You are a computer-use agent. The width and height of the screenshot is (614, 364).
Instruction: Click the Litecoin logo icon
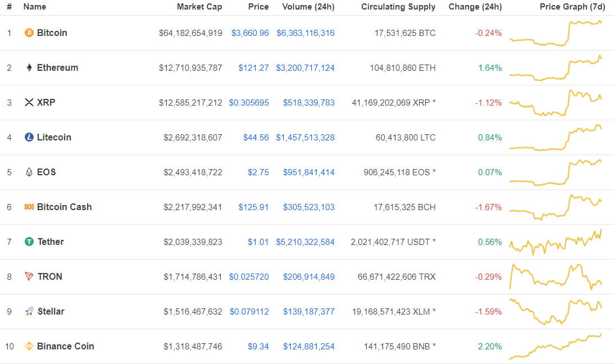tap(29, 138)
